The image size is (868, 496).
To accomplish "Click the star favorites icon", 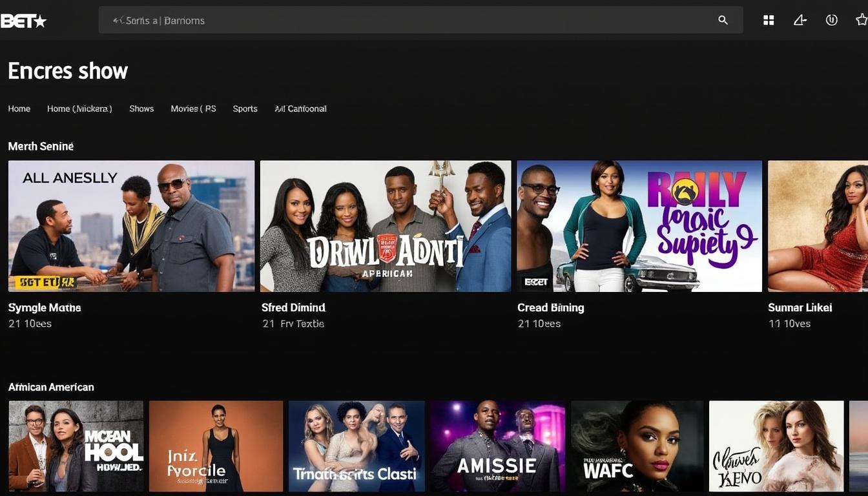I will pos(862,20).
